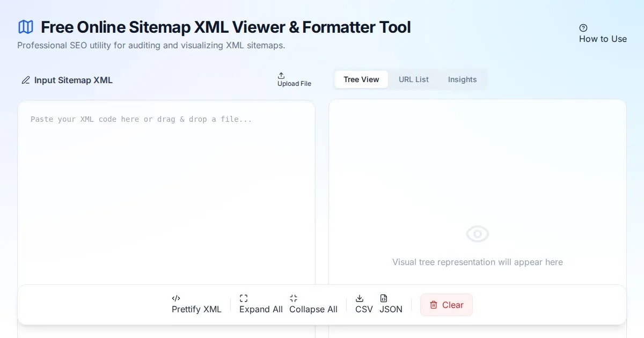This screenshot has height=338, width=644.
Task: Click the How to Use help icon
Action: pyautogui.click(x=583, y=28)
